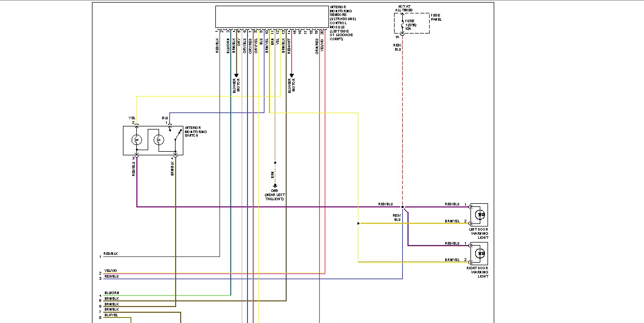Click the G69 ground symbol
Image resolution: width=644 pixels, height=323 pixels.
coord(275,186)
